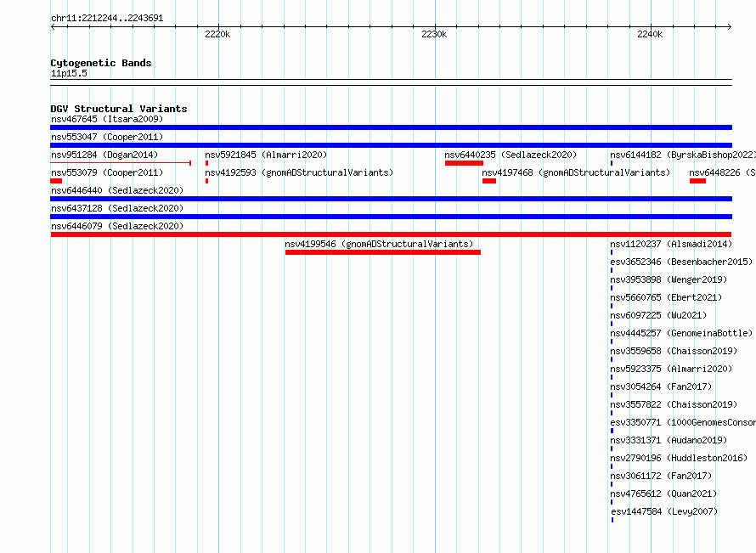Click the blue bar under nsv6437128
The height and width of the screenshot is (553, 756).
coord(391,217)
